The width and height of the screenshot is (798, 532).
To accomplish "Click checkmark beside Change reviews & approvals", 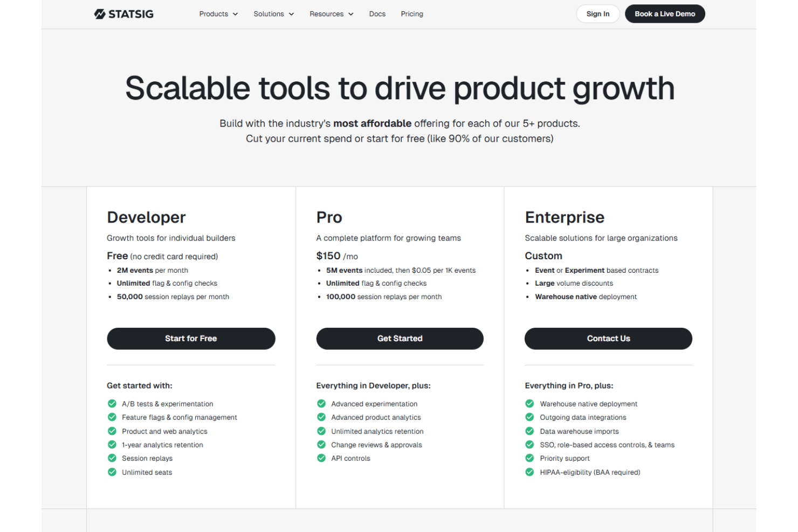I will point(321,445).
